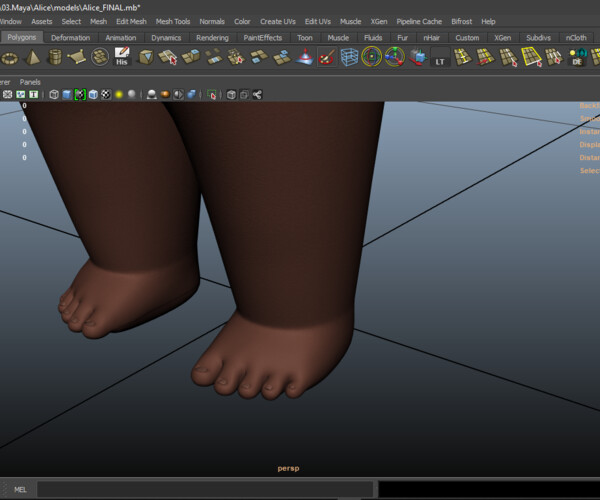Click the grid with red arrow shelf icon
The height and width of the screenshot is (500, 600).
(x=486, y=57)
